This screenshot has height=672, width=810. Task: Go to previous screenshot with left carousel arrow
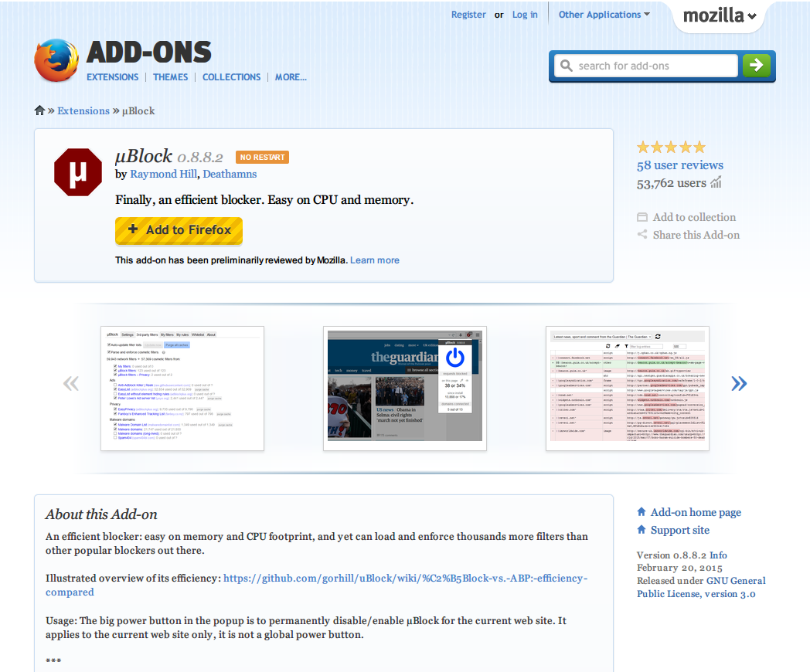(70, 382)
